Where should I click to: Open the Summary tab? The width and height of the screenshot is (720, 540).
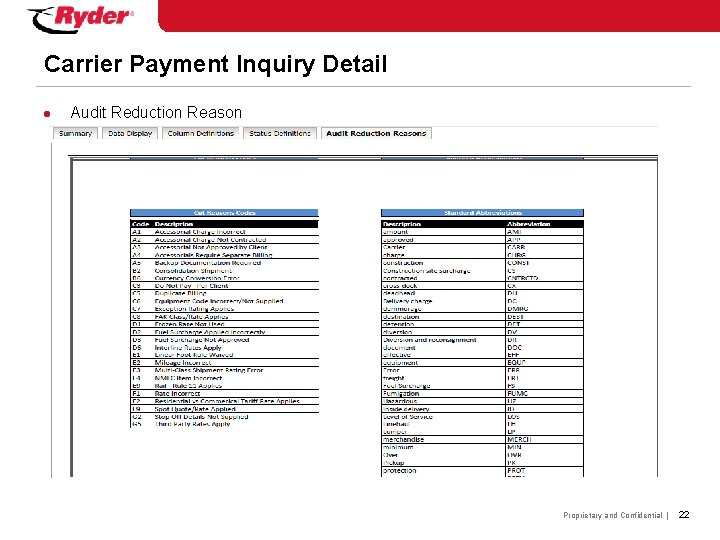[75, 134]
